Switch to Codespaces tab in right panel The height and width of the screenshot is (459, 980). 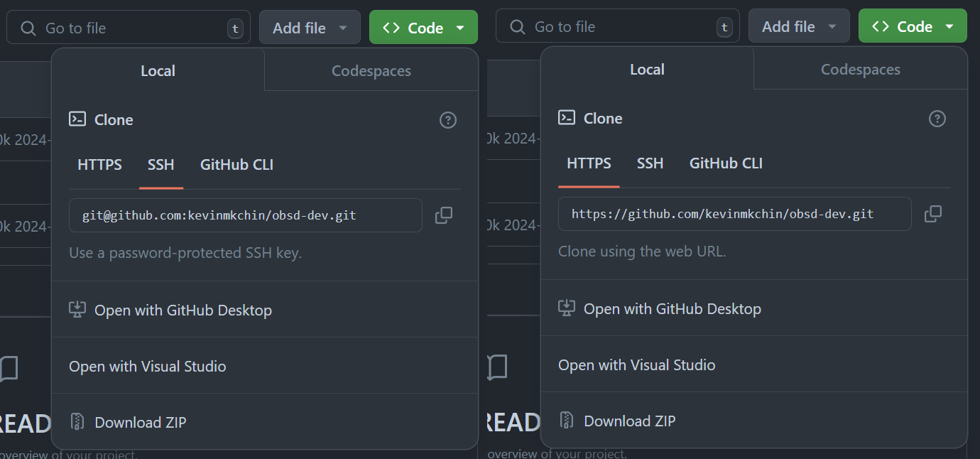coord(861,69)
